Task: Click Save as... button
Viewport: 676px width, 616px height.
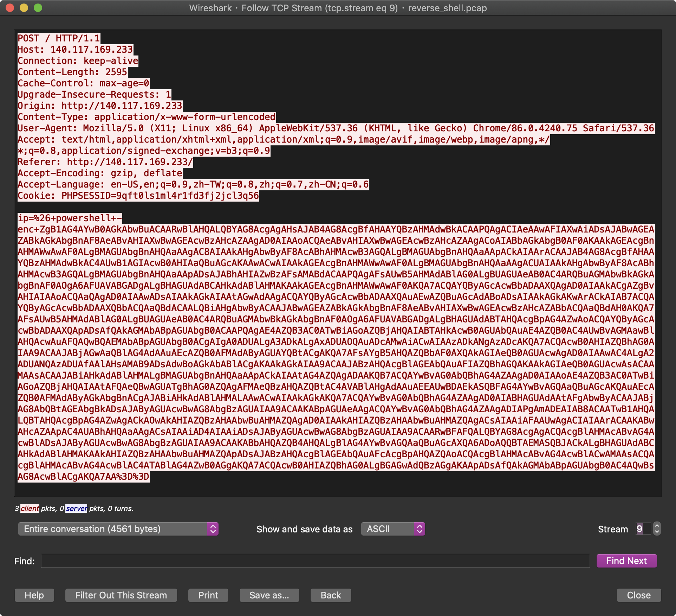Action: coord(269,595)
